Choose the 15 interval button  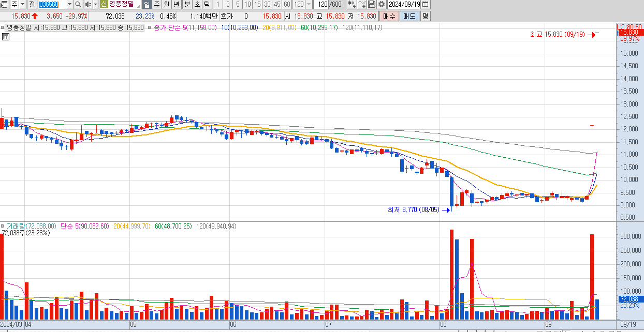pyautogui.click(x=257, y=4)
